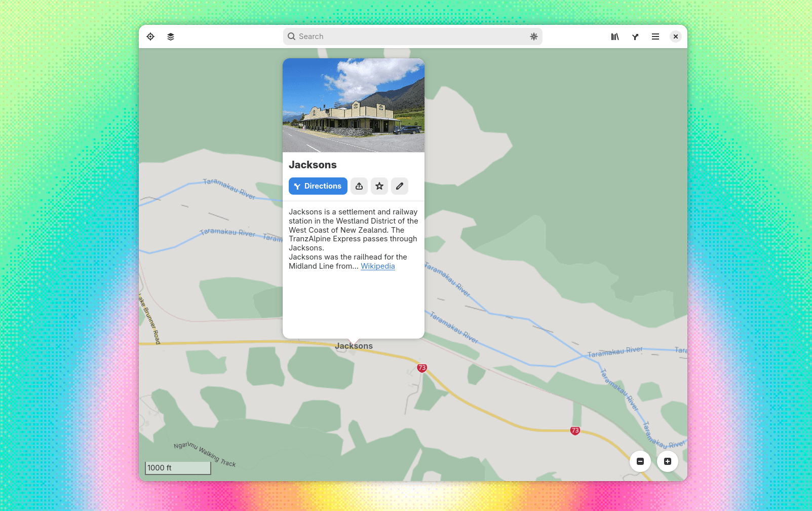This screenshot has width=812, height=511.
Task: Share the Jacksons location
Action: tap(359, 186)
